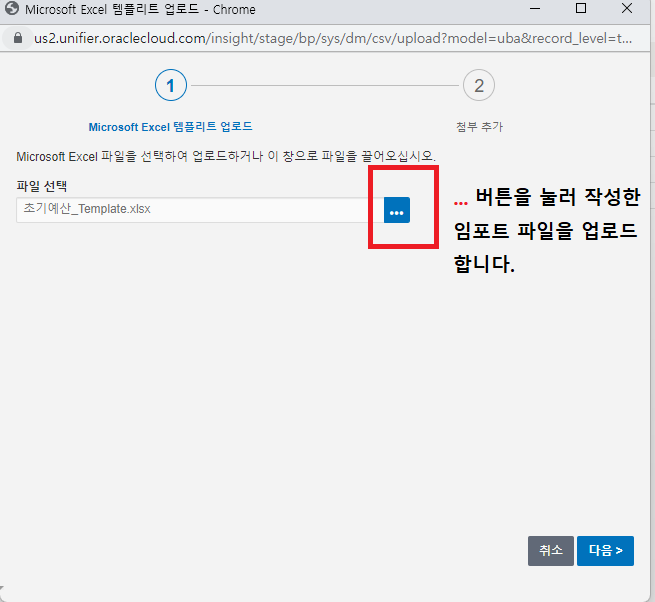Click the instruction text about selecting an Excel file
Viewport: 655px width, 602px height.
(226, 158)
